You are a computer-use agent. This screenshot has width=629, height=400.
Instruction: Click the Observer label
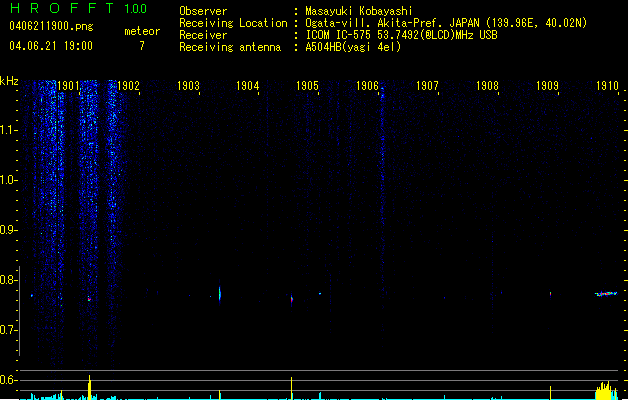tap(203, 11)
